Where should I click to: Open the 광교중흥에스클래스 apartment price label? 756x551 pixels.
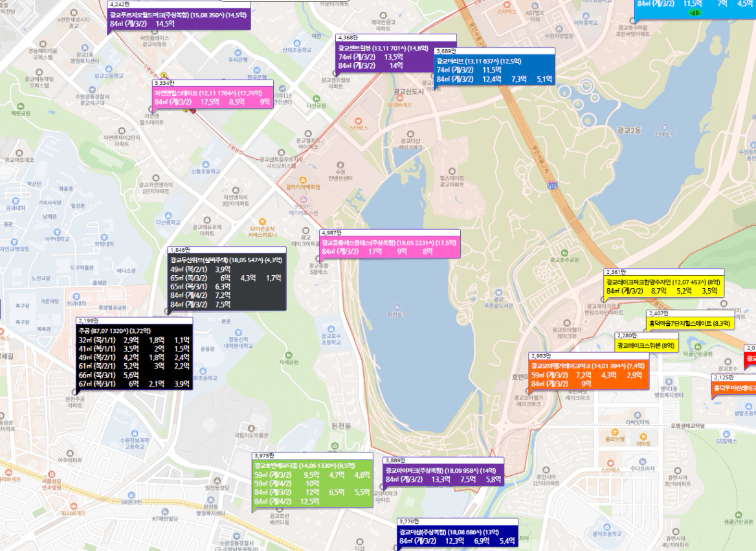click(389, 246)
